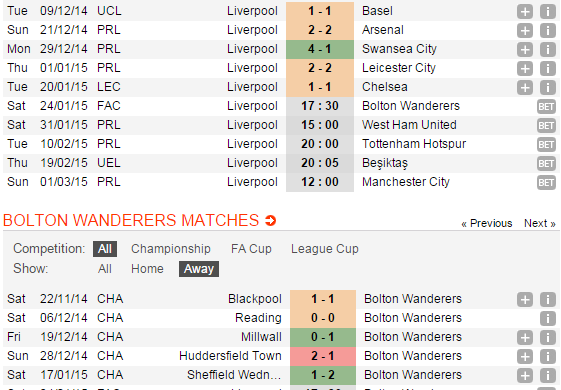Go to Next matches page
Viewport: 561px width, 390px height.
click(540, 223)
